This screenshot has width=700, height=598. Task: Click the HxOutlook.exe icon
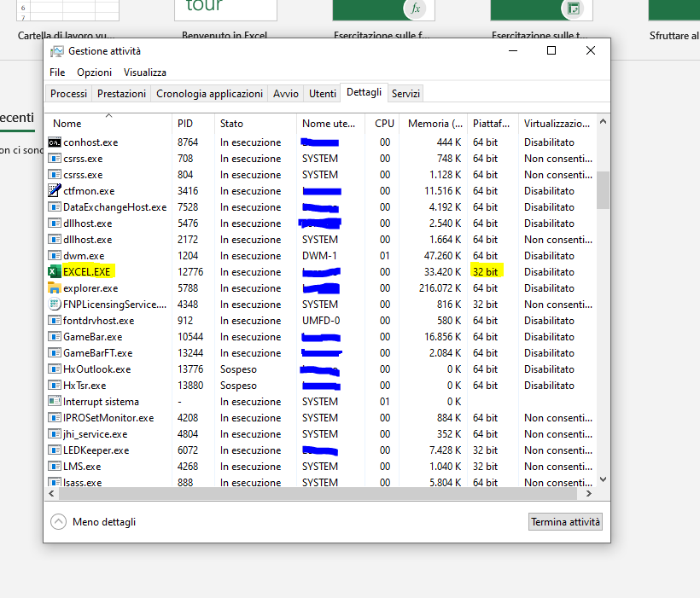pos(55,369)
